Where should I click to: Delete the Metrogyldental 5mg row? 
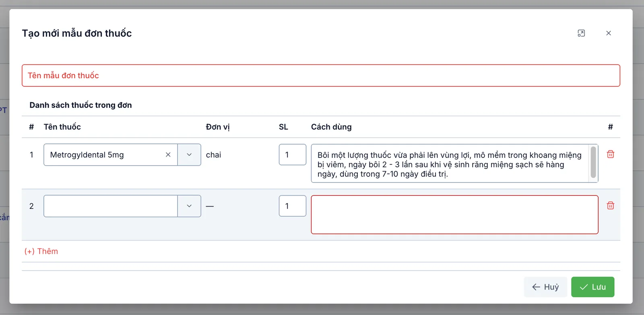(x=611, y=154)
